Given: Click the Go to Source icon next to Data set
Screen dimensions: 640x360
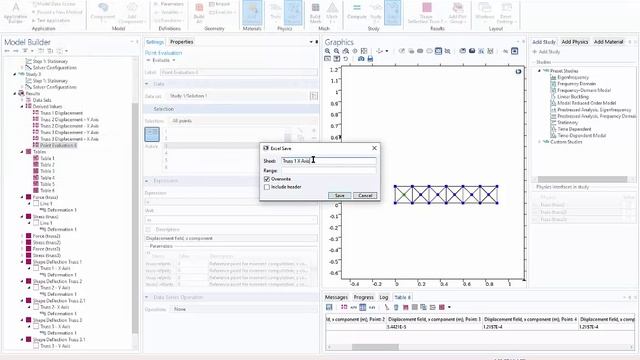Looking at the screenshot, I should (x=314, y=96).
